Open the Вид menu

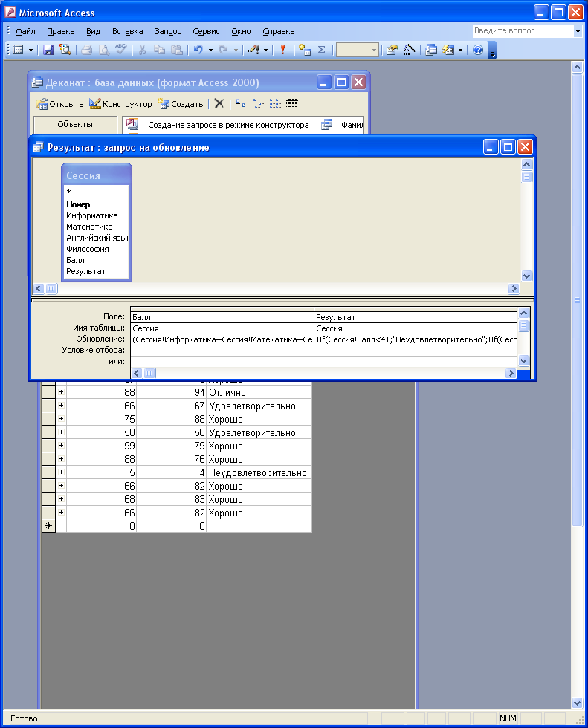[94, 31]
